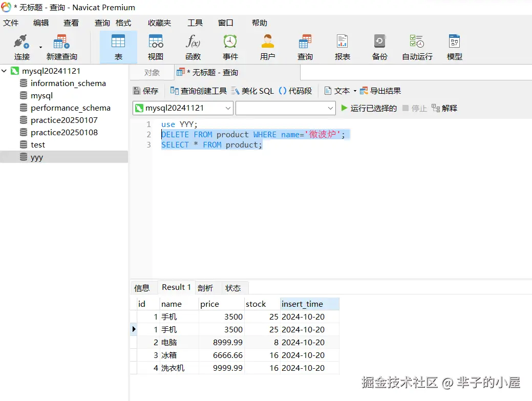Select the 自动运行 (Automation) toolbar icon

click(417, 47)
